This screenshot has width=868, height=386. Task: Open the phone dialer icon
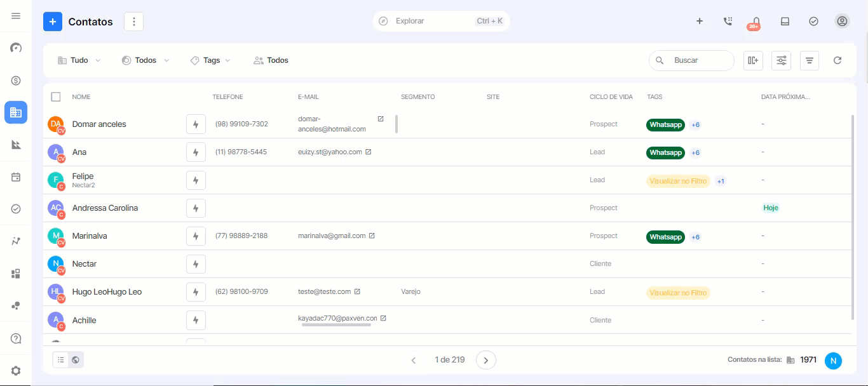(728, 21)
